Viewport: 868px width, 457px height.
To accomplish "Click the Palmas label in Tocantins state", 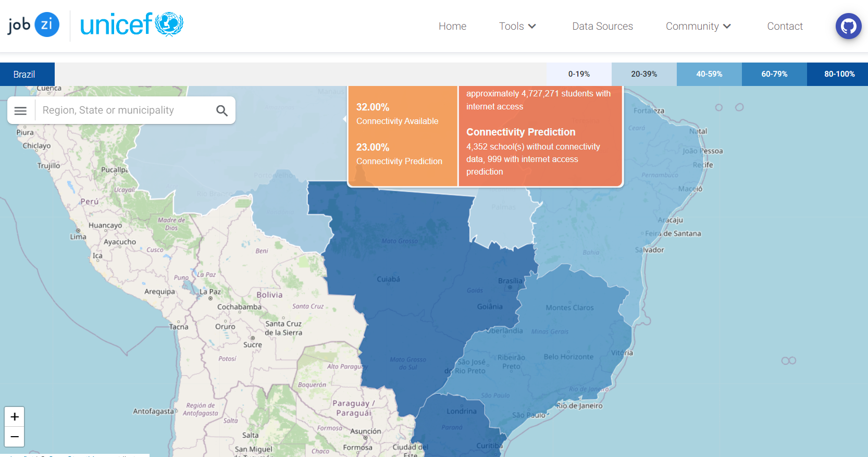I will [503, 207].
